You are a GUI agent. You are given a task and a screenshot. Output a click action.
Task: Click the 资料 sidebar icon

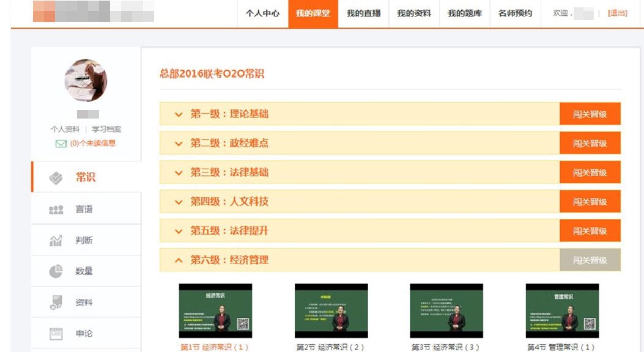coord(56,302)
